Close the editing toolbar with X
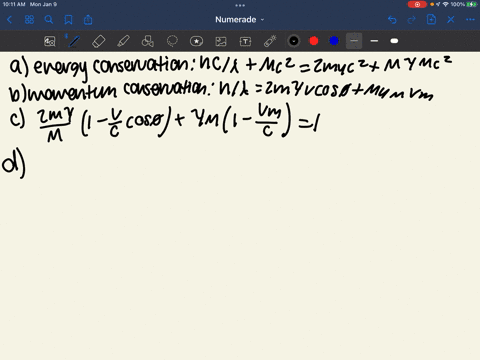Screen dimensions: 480x360 [451, 20]
